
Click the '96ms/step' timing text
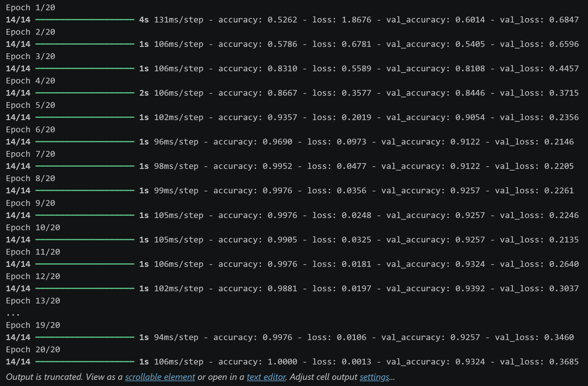(176, 142)
